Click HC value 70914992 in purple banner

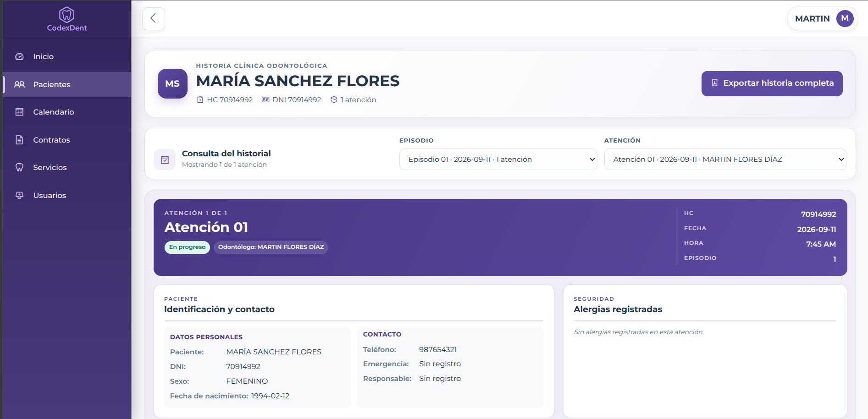click(x=818, y=214)
